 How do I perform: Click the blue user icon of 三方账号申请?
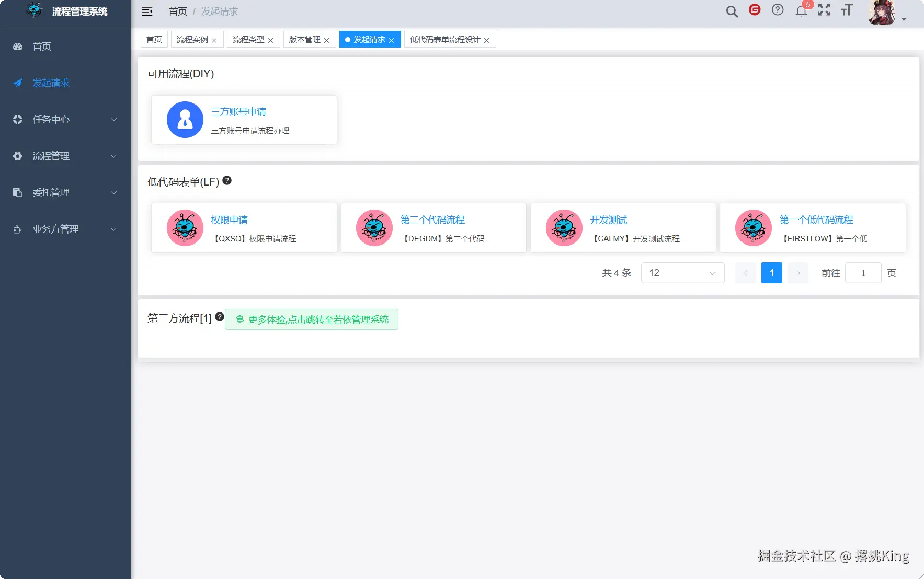point(185,120)
